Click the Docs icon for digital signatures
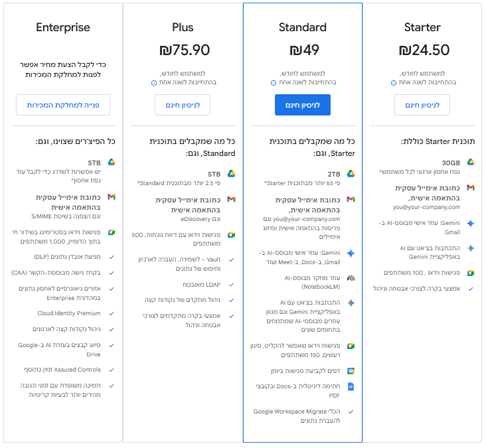Image resolution: width=486 pixels, height=448 pixels. click(351, 386)
